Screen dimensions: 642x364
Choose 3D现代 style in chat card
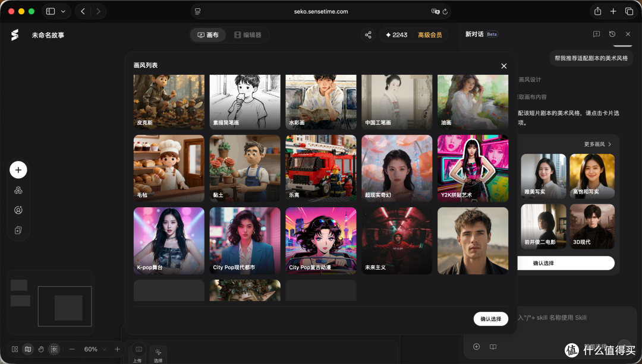click(592, 227)
